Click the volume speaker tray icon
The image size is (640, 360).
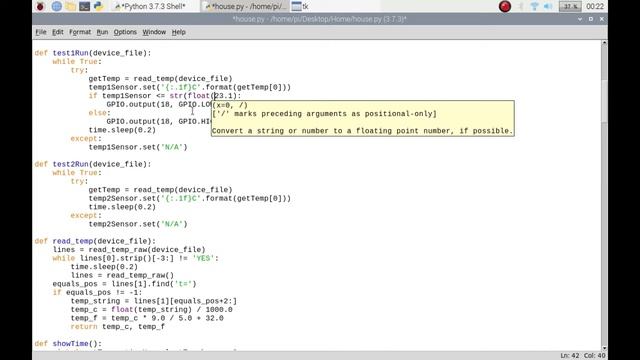(x=548, y=6)
